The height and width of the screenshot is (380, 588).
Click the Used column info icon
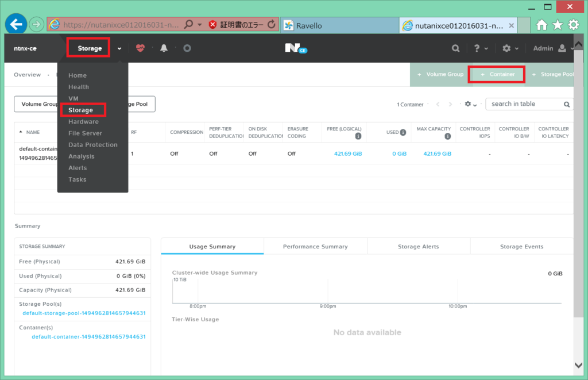click(403, 132)
